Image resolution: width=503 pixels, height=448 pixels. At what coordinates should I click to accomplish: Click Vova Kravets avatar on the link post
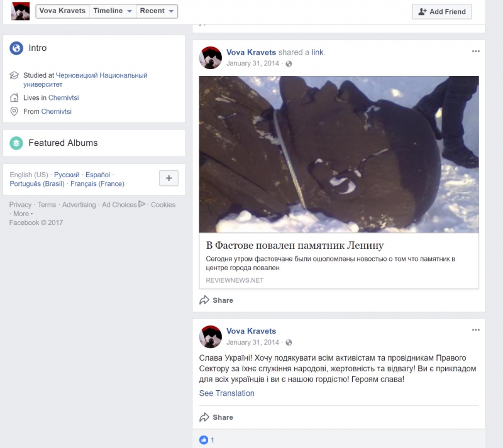pyautogui.click(x=211, y=58)
